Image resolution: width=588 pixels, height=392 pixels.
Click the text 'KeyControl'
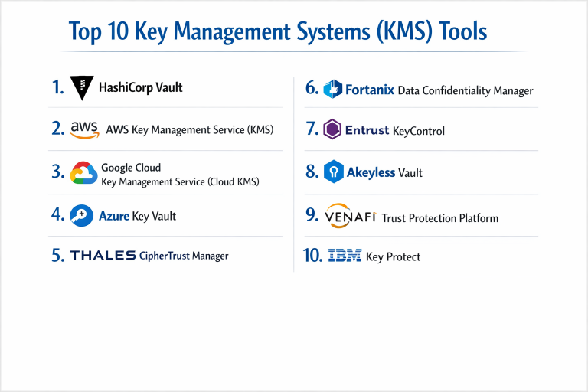419,131
